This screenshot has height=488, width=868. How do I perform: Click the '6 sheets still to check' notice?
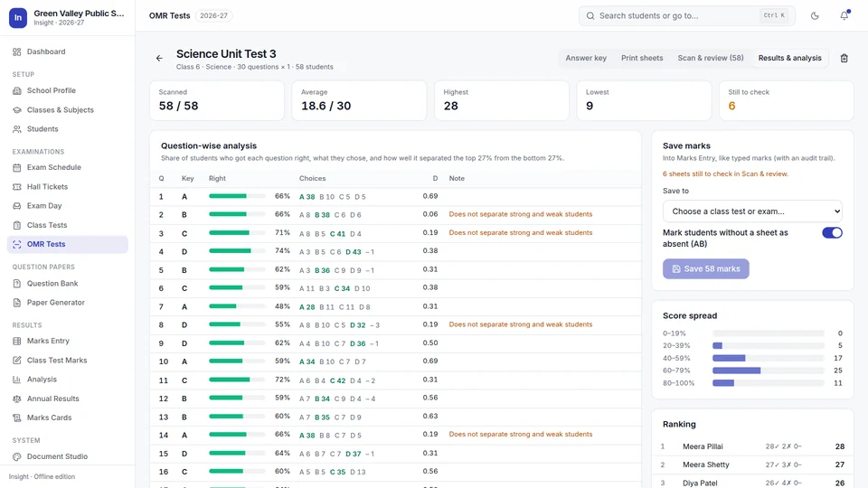point(725,174)
